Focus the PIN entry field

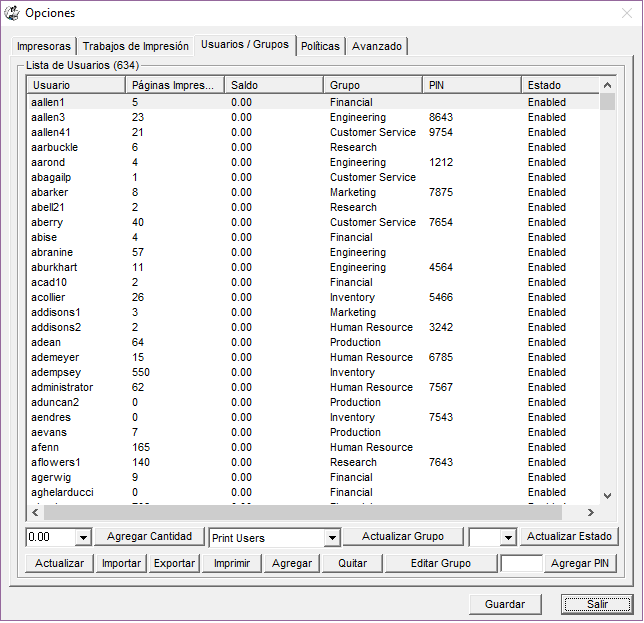522,563
